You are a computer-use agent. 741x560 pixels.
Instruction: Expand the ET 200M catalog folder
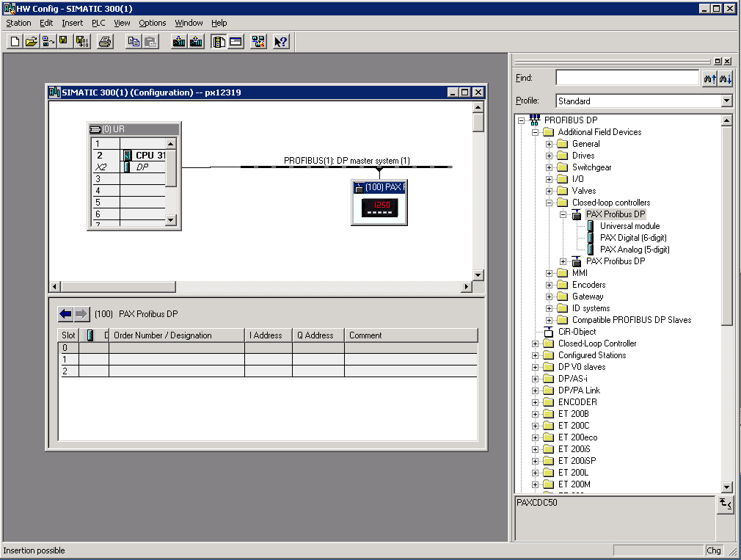point(535,484)
